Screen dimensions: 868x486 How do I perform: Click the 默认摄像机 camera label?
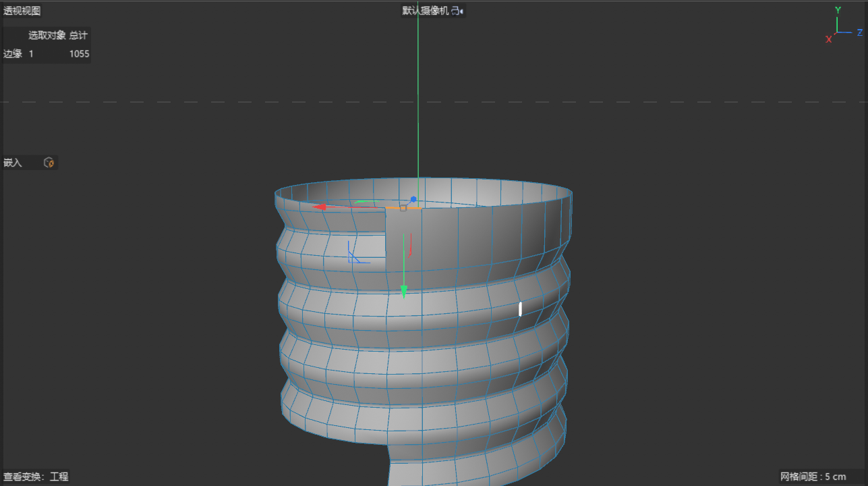[x=426, y=11]
